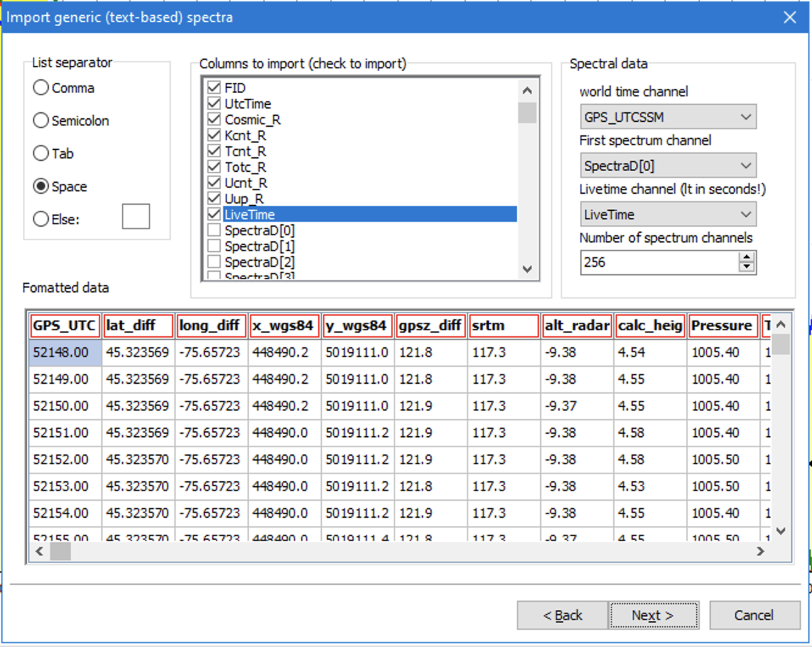Screen dimensions: 812x647
Task: Cancel the import dialog
Action: (754, 615)
